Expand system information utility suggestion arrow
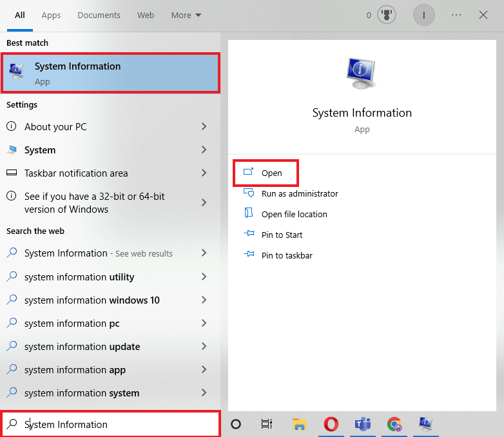Image resolution: width=504 pixels, height=437 pixels. (204, 277)
